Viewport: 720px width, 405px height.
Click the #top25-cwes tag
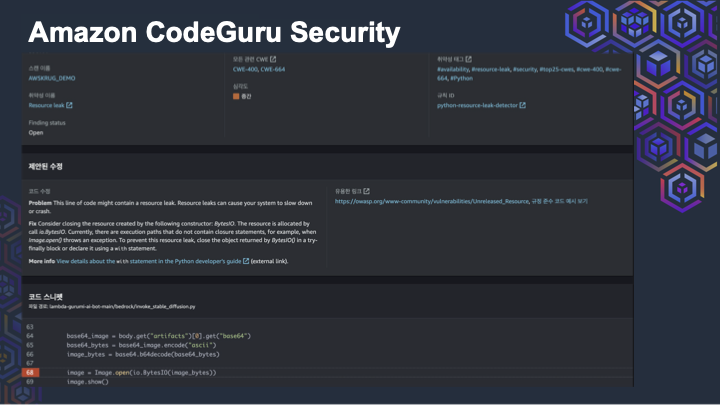coord(557,69)
